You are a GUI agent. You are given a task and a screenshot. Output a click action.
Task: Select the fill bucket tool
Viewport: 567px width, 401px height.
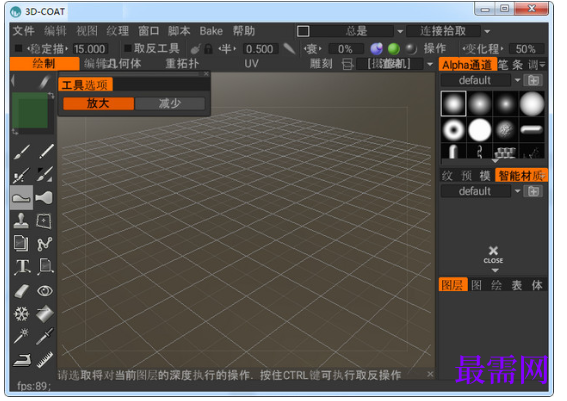click(x=45, y=314)
